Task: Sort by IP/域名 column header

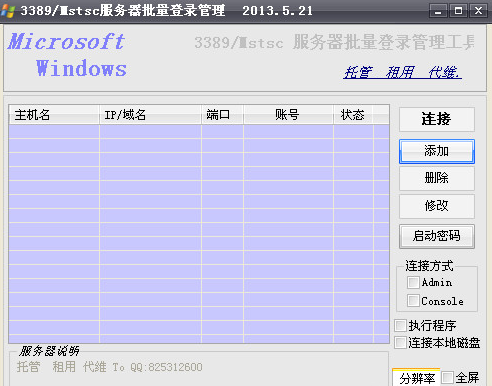Action: pos(150,115)
